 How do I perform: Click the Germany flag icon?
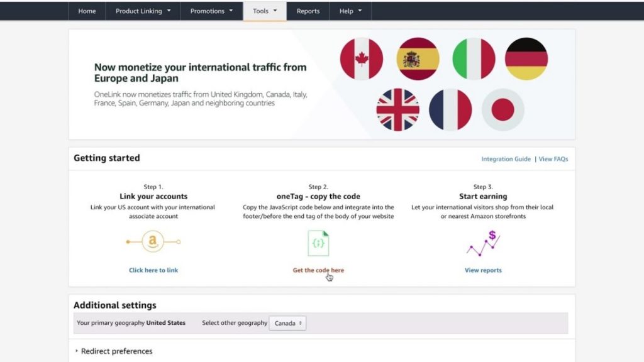526,58
